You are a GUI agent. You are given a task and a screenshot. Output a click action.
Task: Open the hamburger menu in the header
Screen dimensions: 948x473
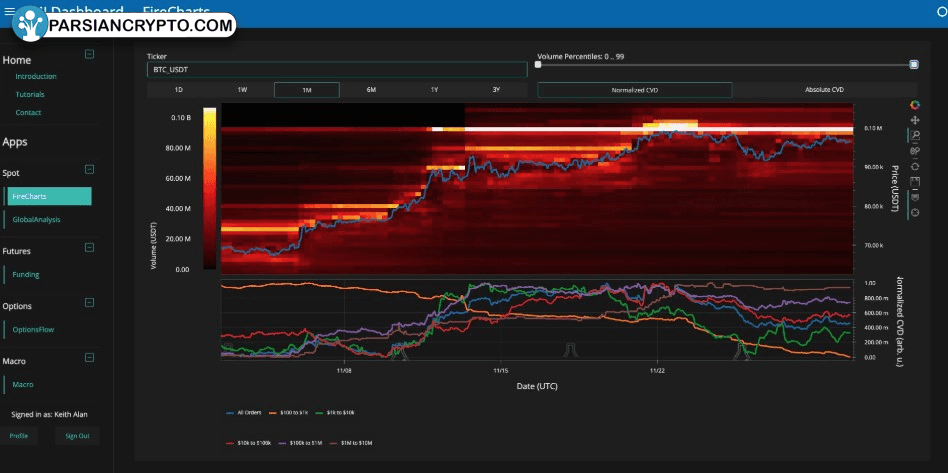pos(9,11)
